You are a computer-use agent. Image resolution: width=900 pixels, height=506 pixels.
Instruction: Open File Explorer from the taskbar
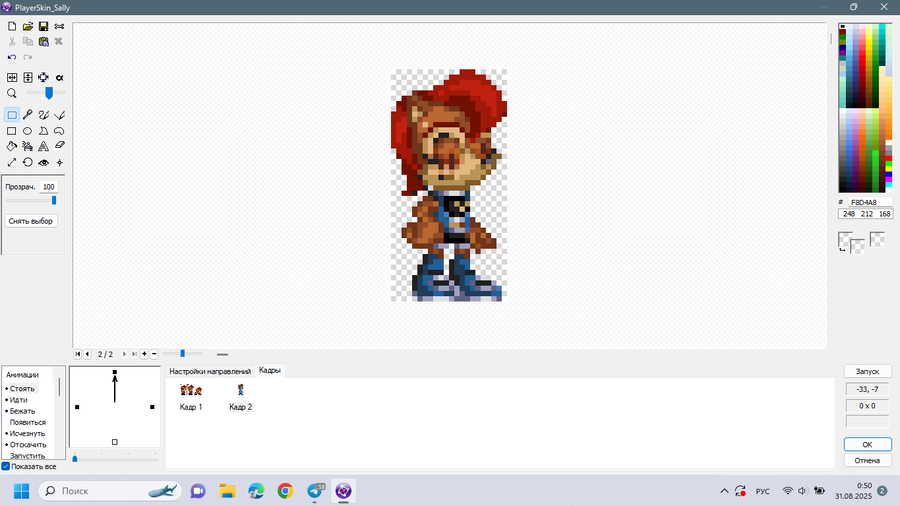pyautogui.click(x=227, y=491)
